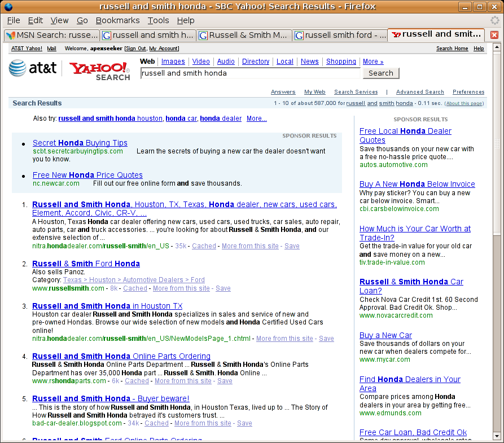Click the search query input field
This screenshot has width=504, height=443.
(250, 73)
